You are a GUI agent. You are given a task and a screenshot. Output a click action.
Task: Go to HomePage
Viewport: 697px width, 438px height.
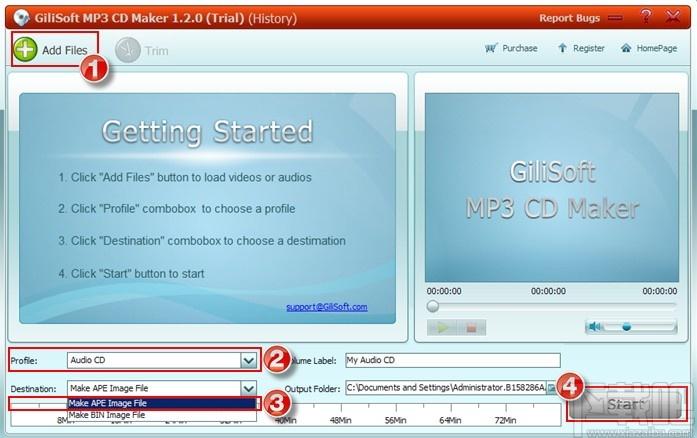pos(649,48)
